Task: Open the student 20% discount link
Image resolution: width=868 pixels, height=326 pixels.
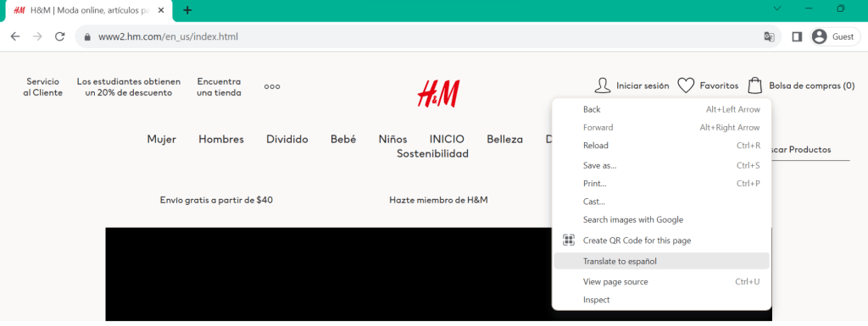Action: click(x=129, y=87)
